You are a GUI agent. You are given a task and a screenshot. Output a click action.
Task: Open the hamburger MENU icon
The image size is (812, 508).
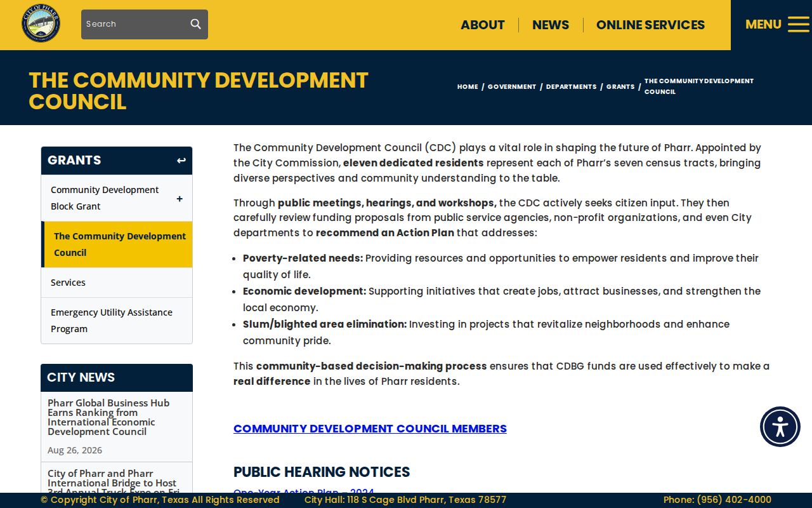tap(798, 24)
